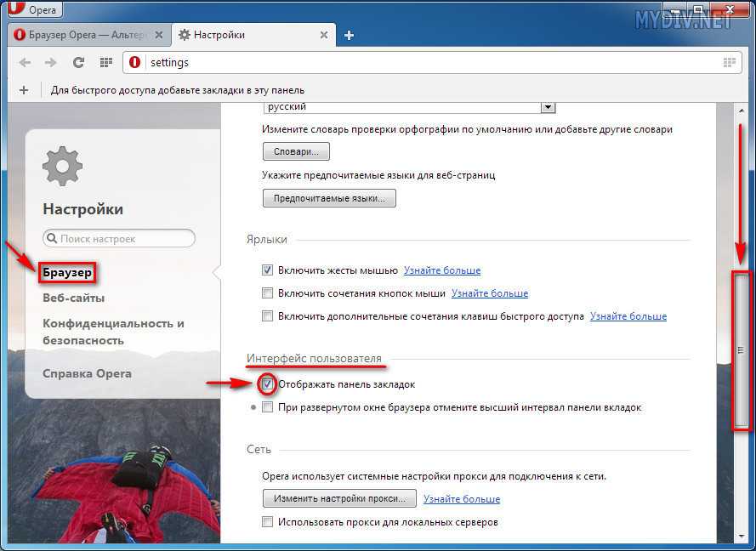
Task: Open Узнайте больше link next to proxy button
Action: click(x=462, y=499)
